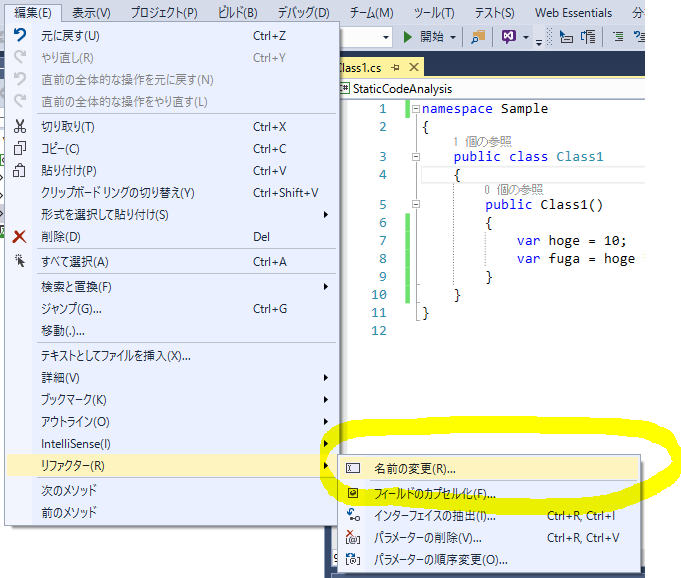The width and height of the screenshot is (681, 578).
Task: Click the var hoge = 10; code line
Action: [x=572, y=241]
